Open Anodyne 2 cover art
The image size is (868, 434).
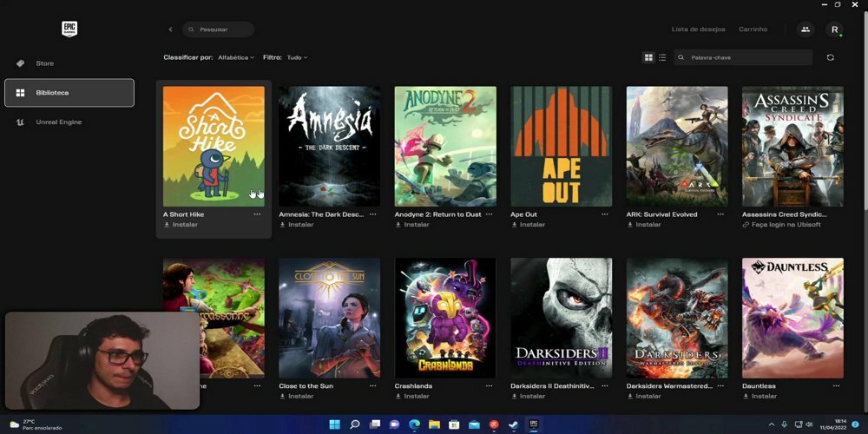pos(445,146)
